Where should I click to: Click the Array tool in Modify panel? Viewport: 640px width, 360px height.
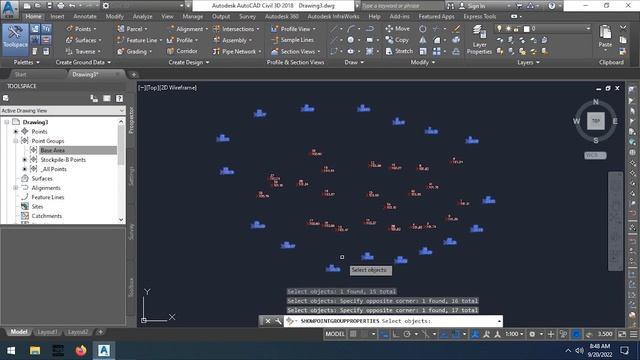click(437, 51)
